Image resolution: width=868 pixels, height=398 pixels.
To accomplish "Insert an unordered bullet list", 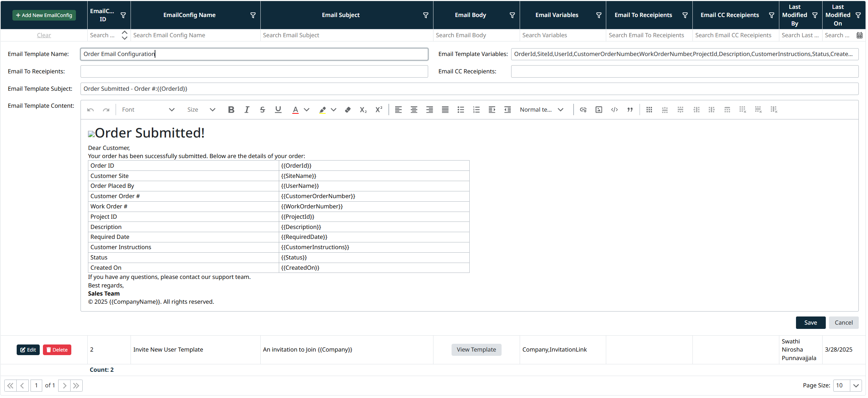I will click(x=461, y=110).
